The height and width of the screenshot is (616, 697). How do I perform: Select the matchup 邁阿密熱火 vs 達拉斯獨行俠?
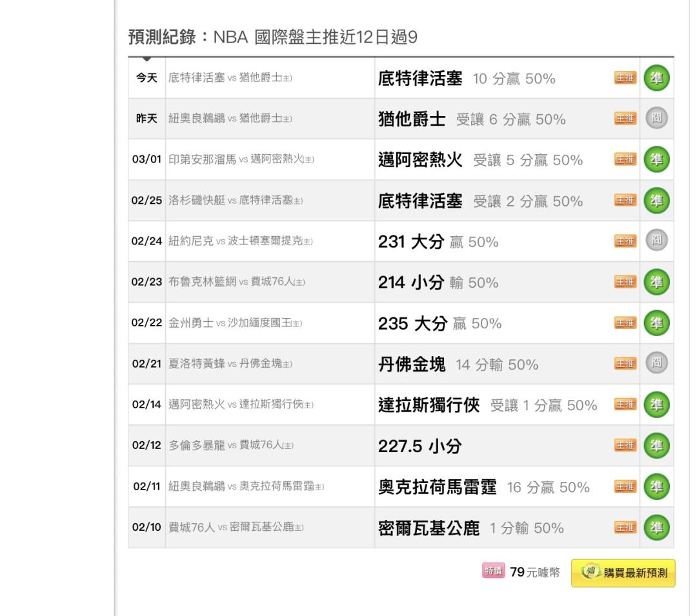click(241, 404)
